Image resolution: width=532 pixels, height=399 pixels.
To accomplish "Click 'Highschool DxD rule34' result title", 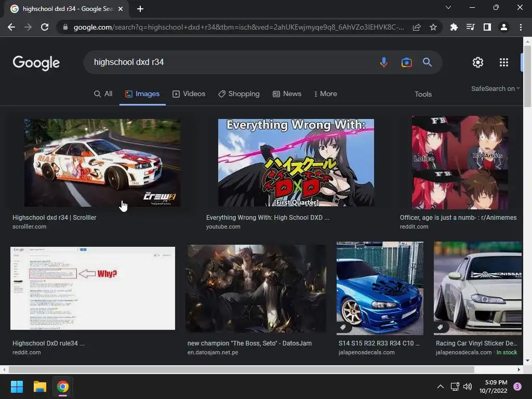I will coord(48,343).
